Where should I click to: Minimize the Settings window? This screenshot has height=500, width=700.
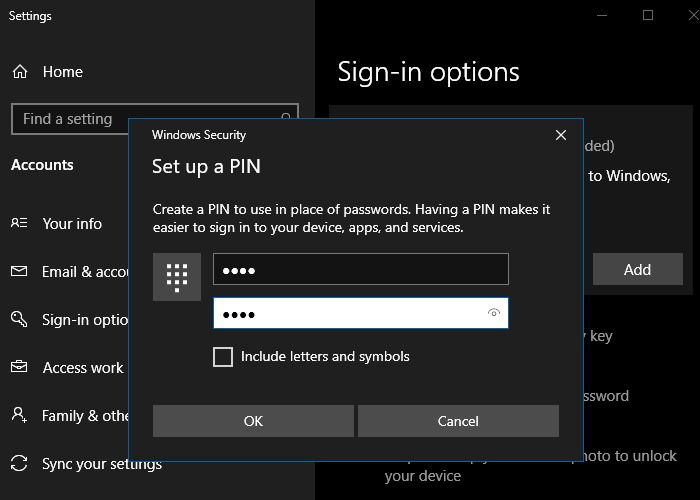(x=602, y=16)
